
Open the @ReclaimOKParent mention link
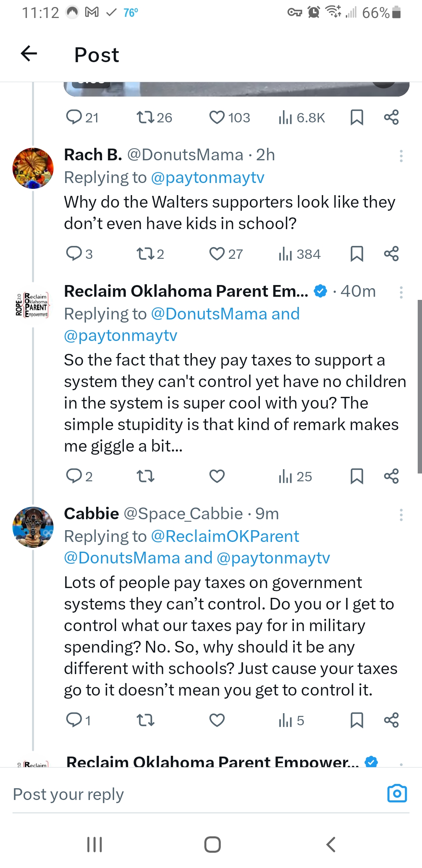click(x=225, y=536)
